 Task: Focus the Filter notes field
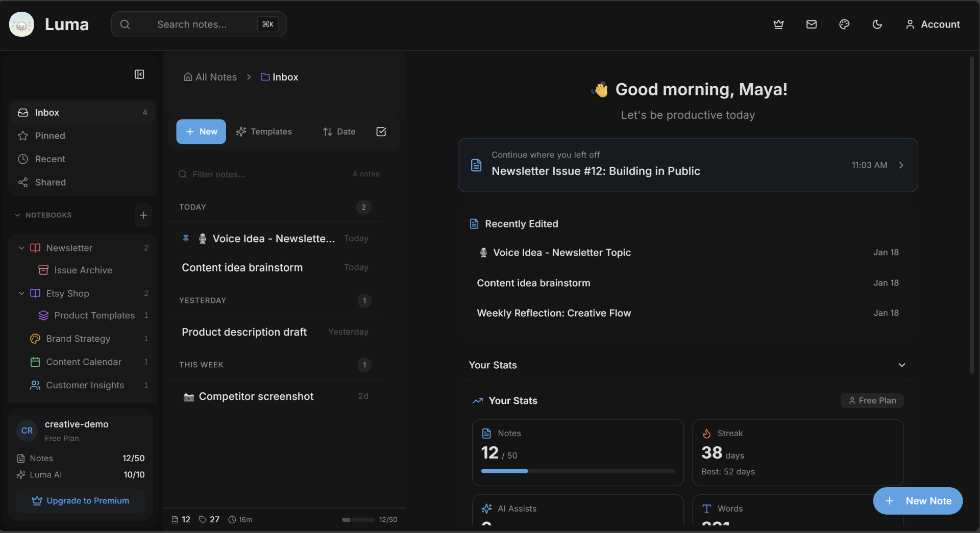coord(265,174)
